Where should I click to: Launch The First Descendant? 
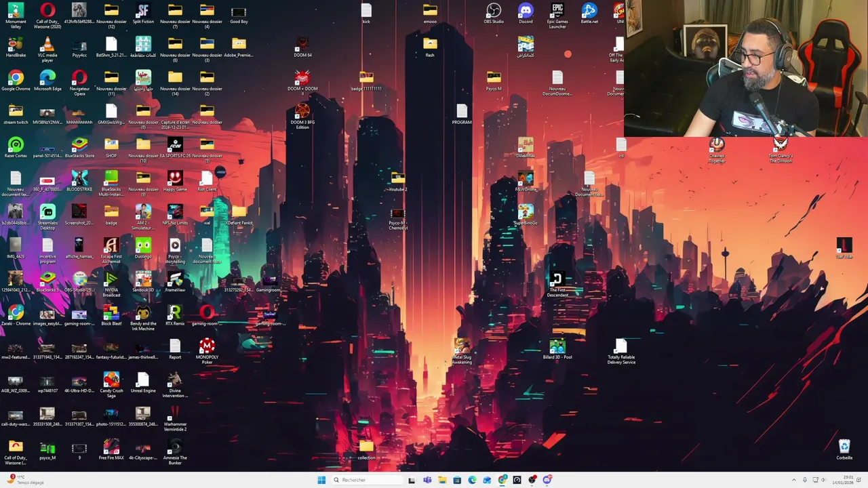pyautogui.click(x=557, y=284)
